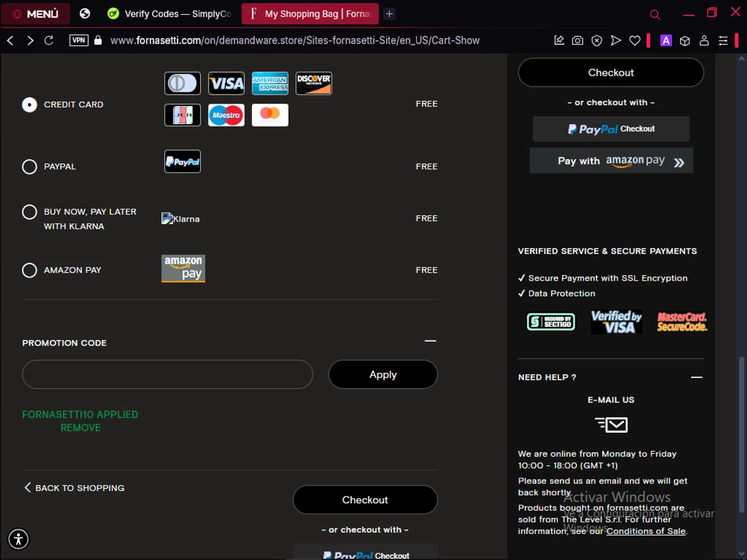The height and width of the screenshot is (560, 747).
Task: Open the extensions cube icon
Action: (x=685, y=40)
